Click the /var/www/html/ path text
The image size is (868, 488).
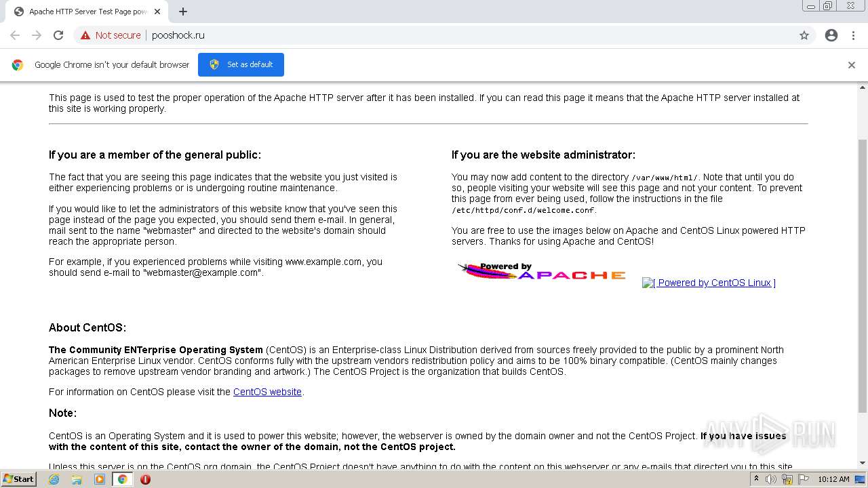point(665,178)
